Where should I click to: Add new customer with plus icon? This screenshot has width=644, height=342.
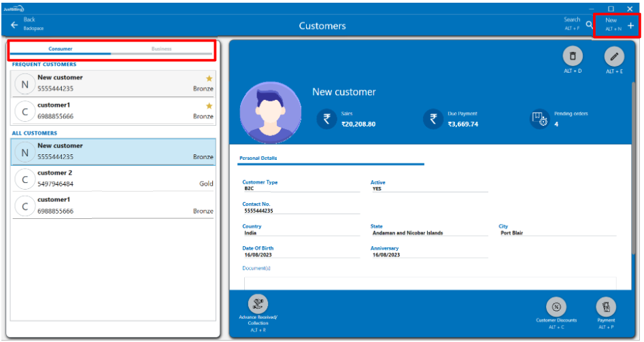(x=630, y=25)
